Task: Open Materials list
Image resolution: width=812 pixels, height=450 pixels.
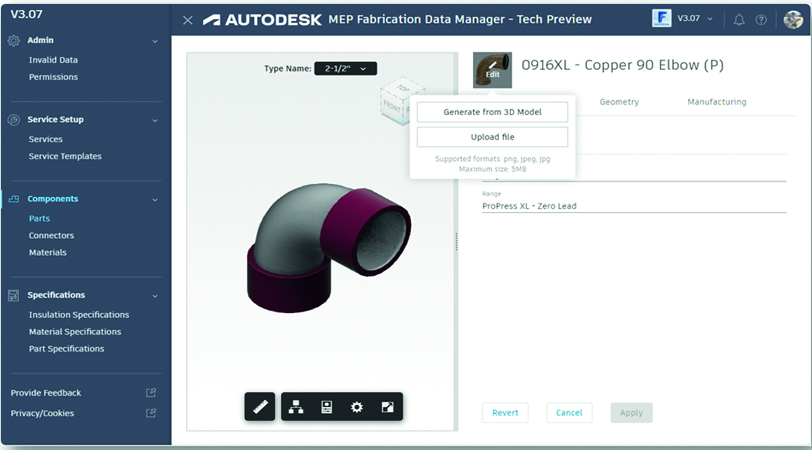Action: point(48,252)
